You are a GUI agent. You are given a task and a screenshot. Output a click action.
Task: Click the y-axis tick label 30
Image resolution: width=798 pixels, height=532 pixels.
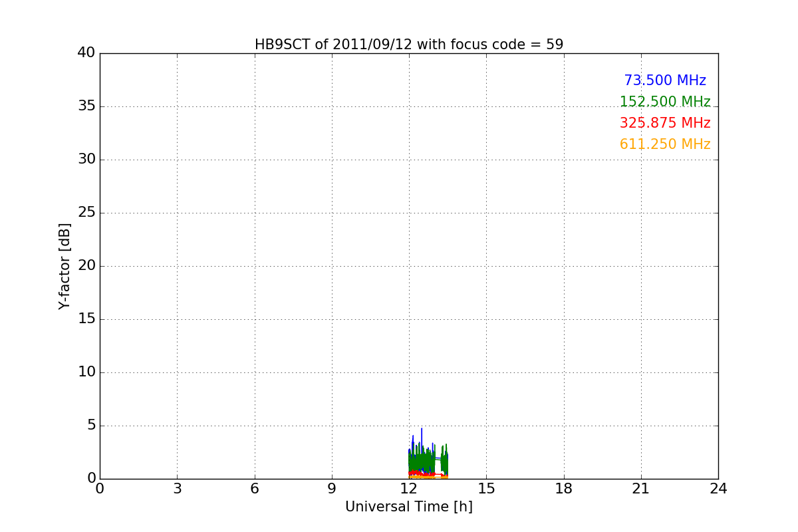[86, 160]
